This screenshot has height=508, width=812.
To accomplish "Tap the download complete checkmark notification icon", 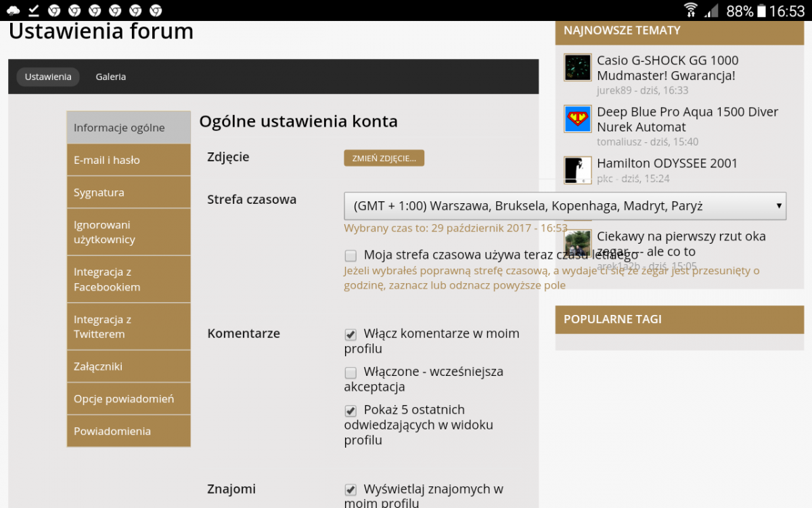I will pyautogui.click(x=33, y=10).
